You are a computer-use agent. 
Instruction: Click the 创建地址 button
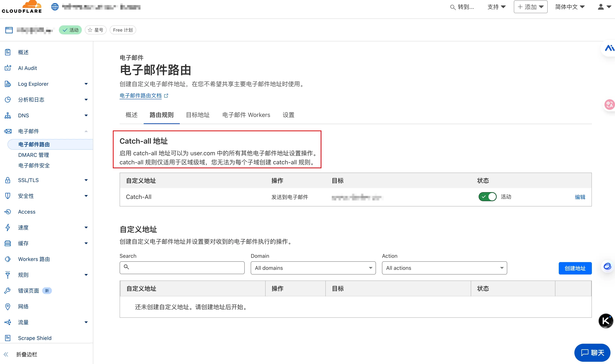(575, 268)
